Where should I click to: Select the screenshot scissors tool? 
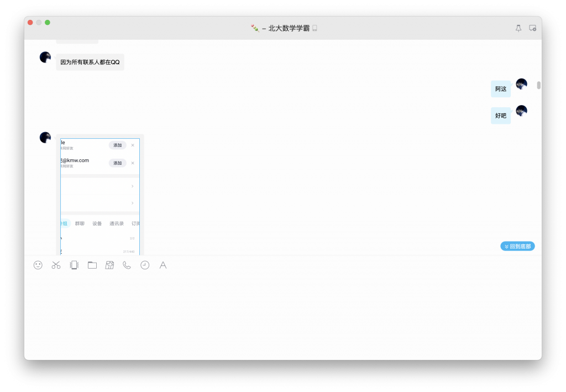(x=55, y=265)
